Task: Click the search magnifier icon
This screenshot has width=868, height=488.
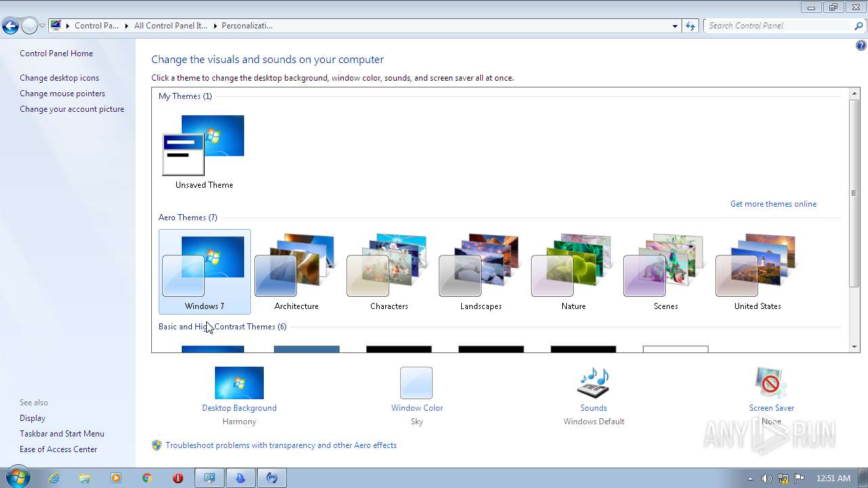Action: 859,26
